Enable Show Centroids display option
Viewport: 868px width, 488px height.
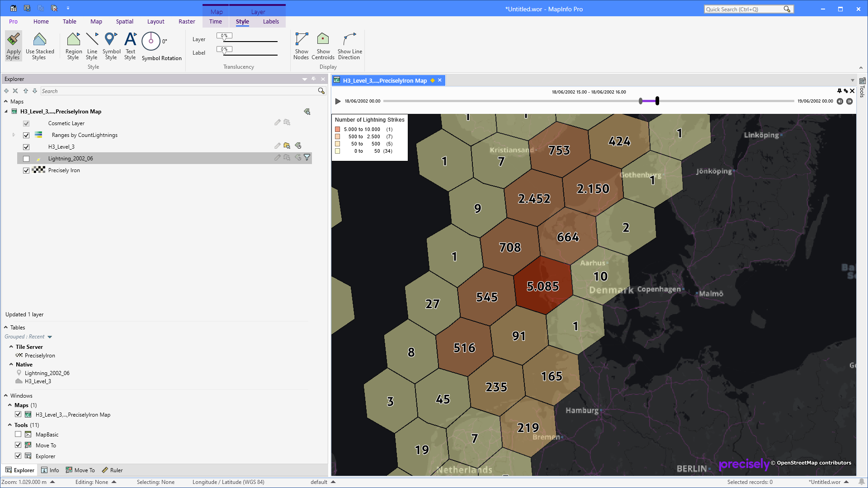[323, 45]
